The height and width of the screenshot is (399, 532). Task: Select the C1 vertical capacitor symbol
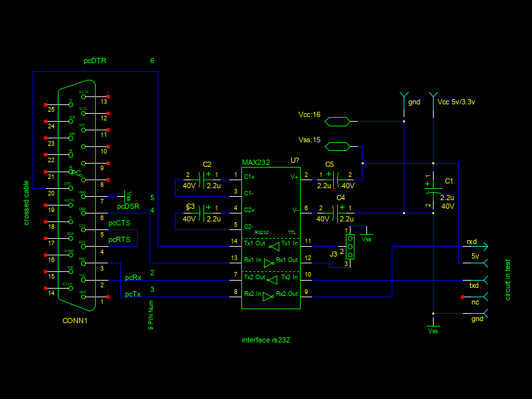[434, 190]
